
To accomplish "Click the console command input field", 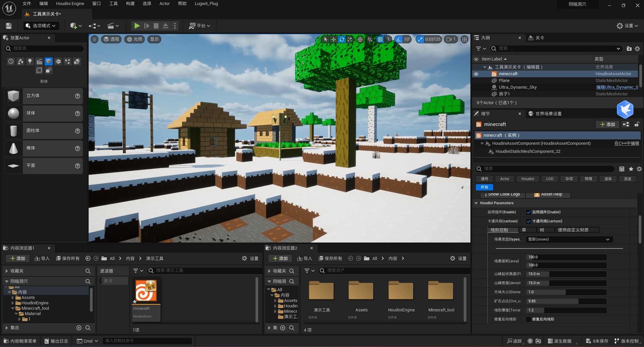I will (147, 341).
